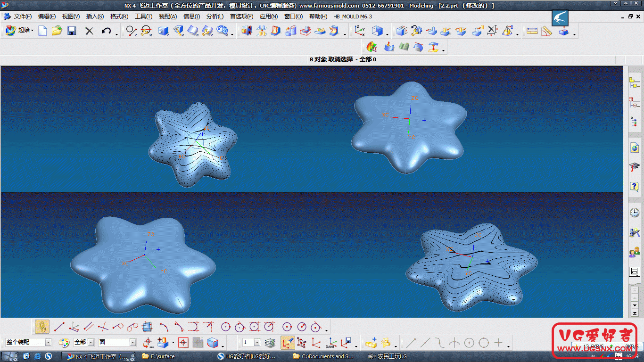Open the HB_MOULD M6.3 menu
The image size is (644, 362).
pyautogui.click(x=353, y=16)
